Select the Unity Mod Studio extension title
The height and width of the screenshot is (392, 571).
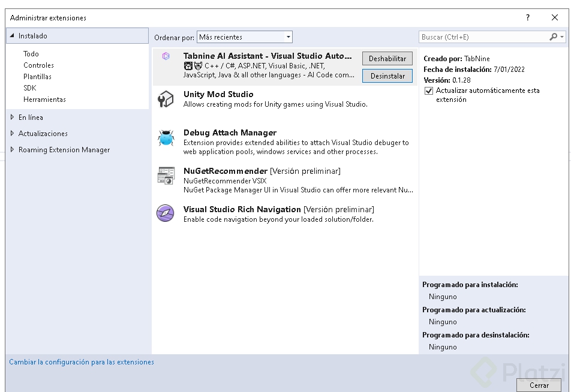click(218, 94)
